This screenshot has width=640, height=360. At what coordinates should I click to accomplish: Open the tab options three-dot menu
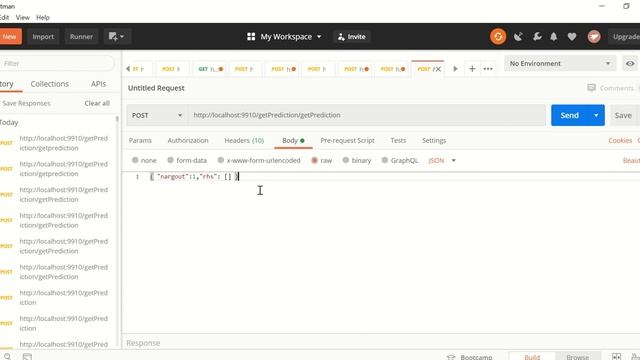[x=488, y=69]
